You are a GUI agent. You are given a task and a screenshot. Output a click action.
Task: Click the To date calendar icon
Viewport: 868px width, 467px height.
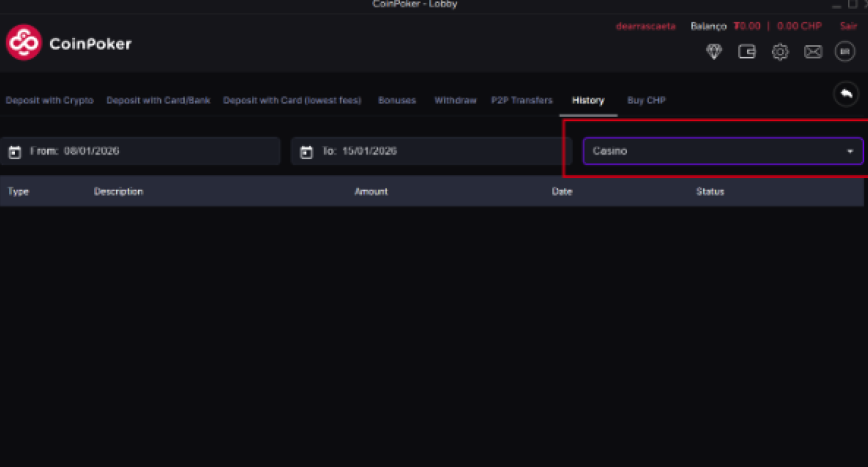tap(307, 152)
